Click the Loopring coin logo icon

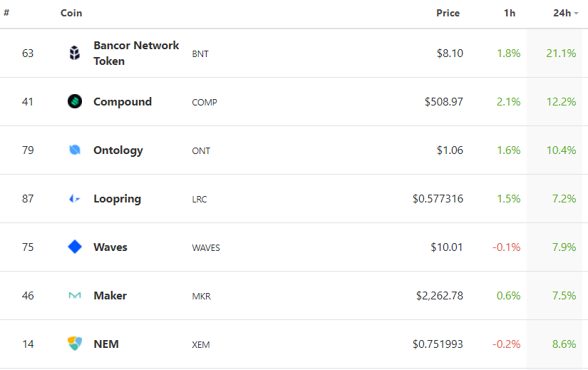[x=75, y=199]
